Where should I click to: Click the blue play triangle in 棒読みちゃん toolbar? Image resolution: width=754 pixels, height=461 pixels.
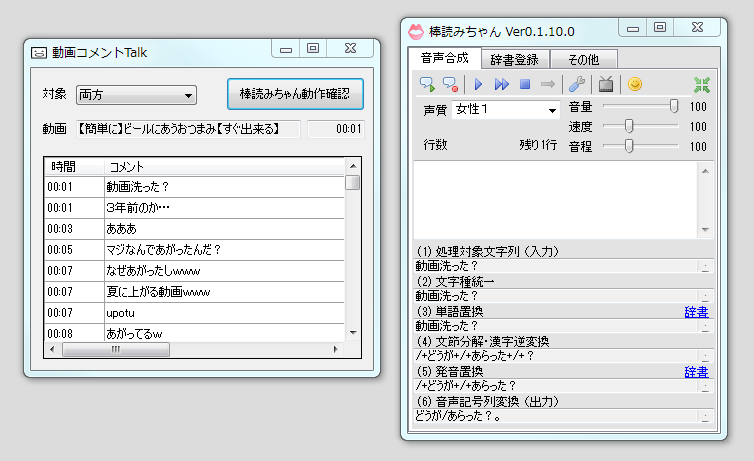(478, 85)
